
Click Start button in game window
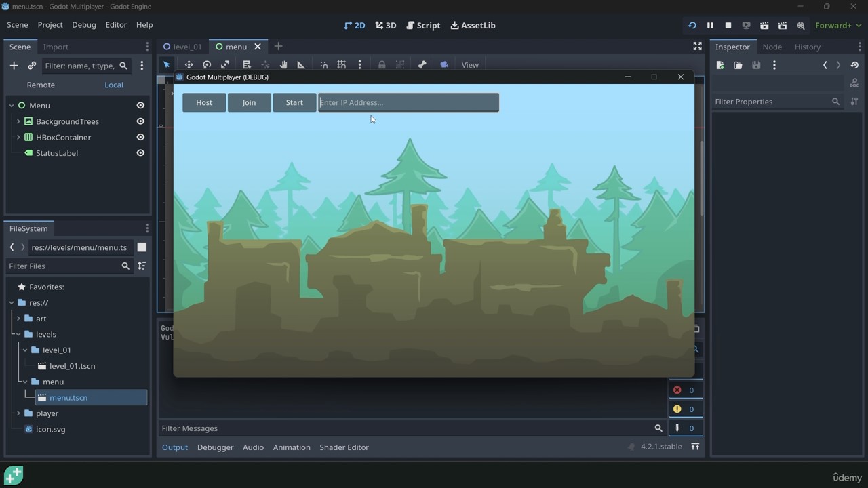pyautogui.click(x=294, y=102)
